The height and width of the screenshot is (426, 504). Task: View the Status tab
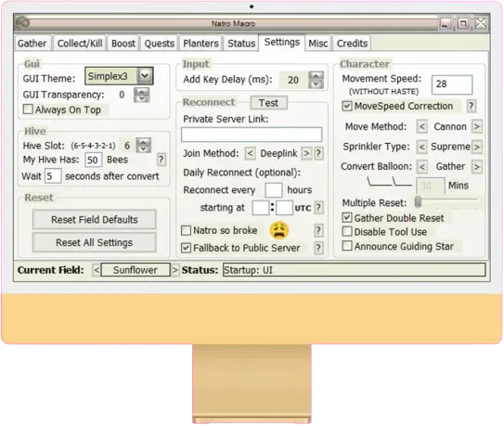pyautogui.click(x=241, y=43)
